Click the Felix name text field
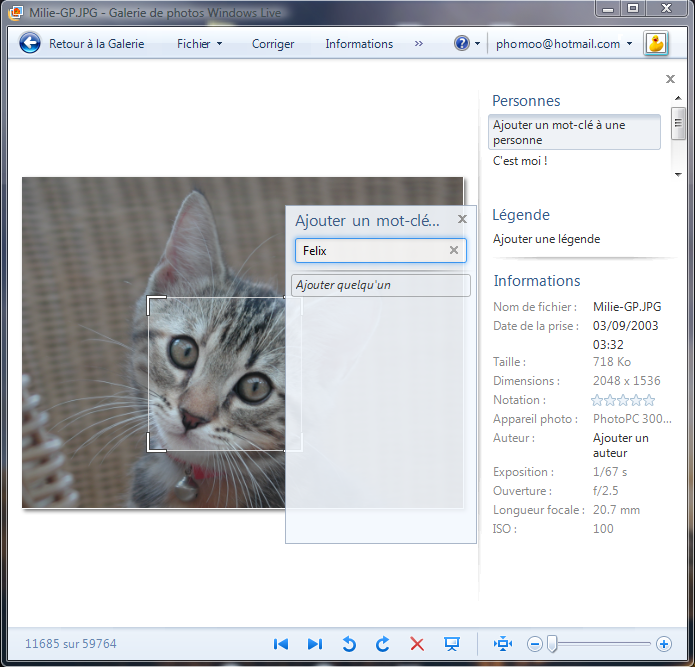695x667 pixels. 370,251
